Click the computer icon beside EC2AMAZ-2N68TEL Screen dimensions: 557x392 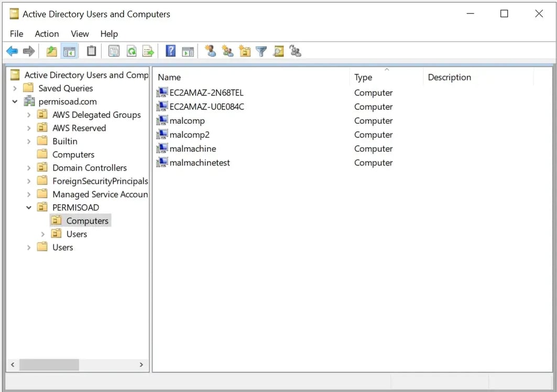pyautogui.click(x=162, y=92)
